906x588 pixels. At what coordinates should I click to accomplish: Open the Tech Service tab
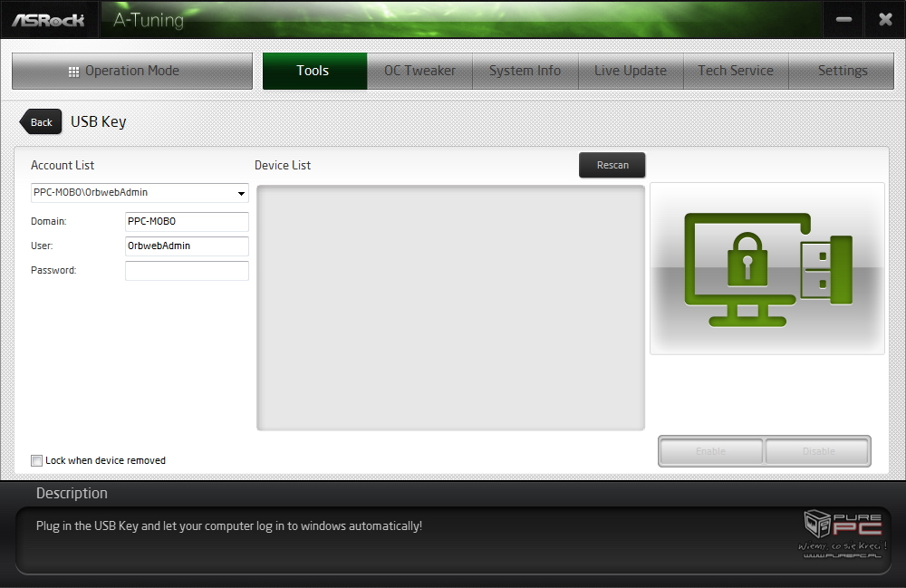point(736,71)
